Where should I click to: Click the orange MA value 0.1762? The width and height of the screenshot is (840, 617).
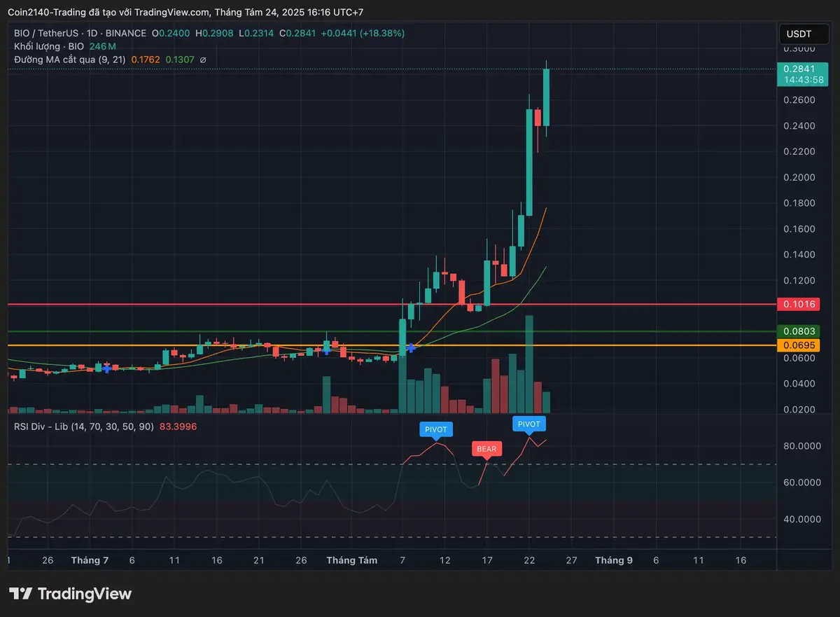tap(145, 60)
